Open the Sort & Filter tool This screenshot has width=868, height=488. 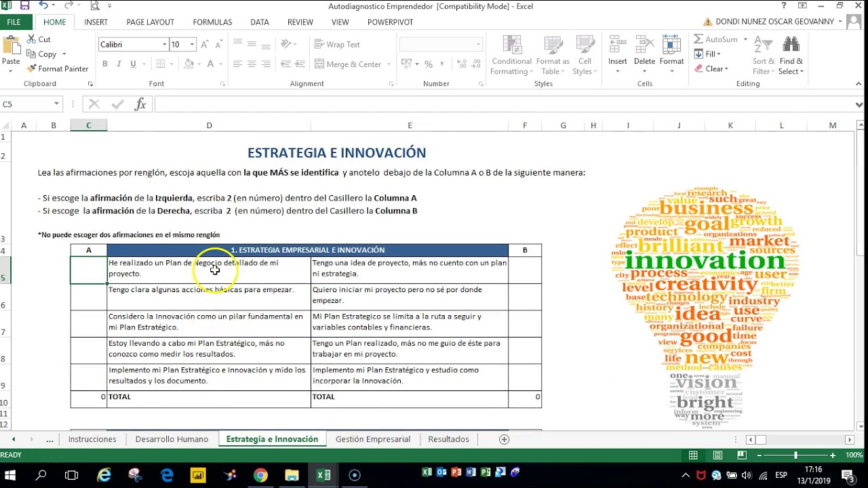coord(764,56)
